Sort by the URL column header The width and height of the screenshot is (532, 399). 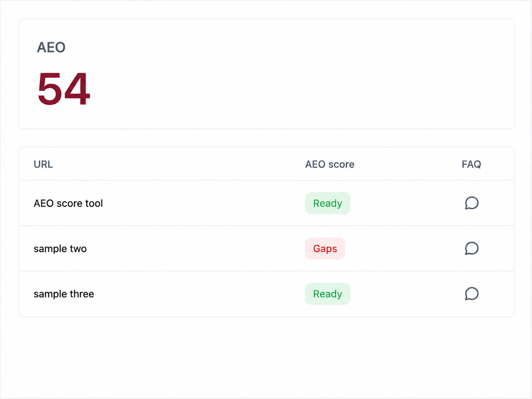click(x=43, y=164)
